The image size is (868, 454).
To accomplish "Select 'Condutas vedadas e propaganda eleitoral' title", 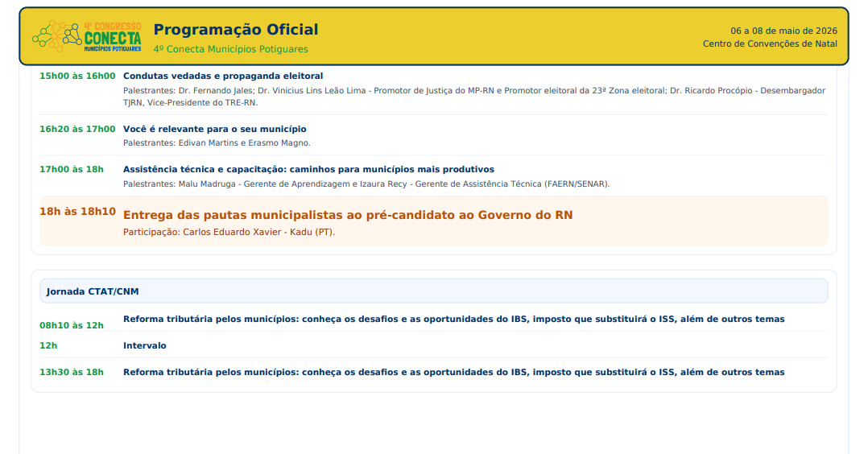I will pyautogui.click(x=223, y=76).
